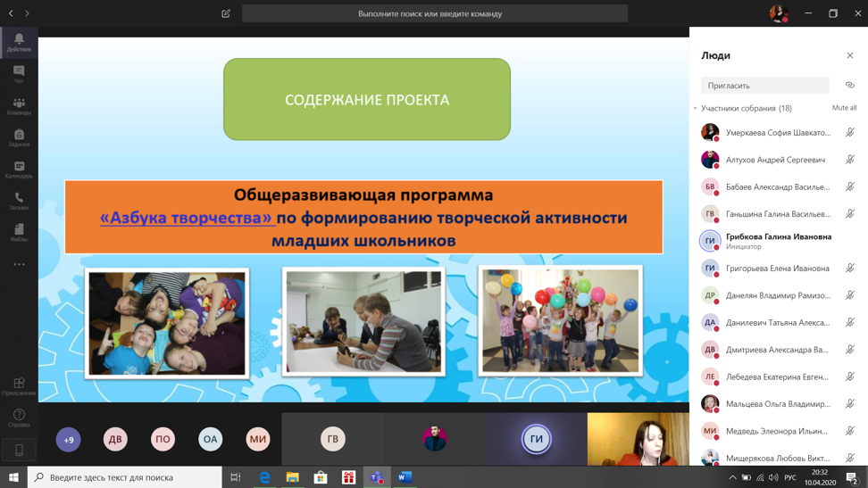Viewport: 868px width, 488px height.
Task: Open the volume control in tray
Action: tap(773, 477)
